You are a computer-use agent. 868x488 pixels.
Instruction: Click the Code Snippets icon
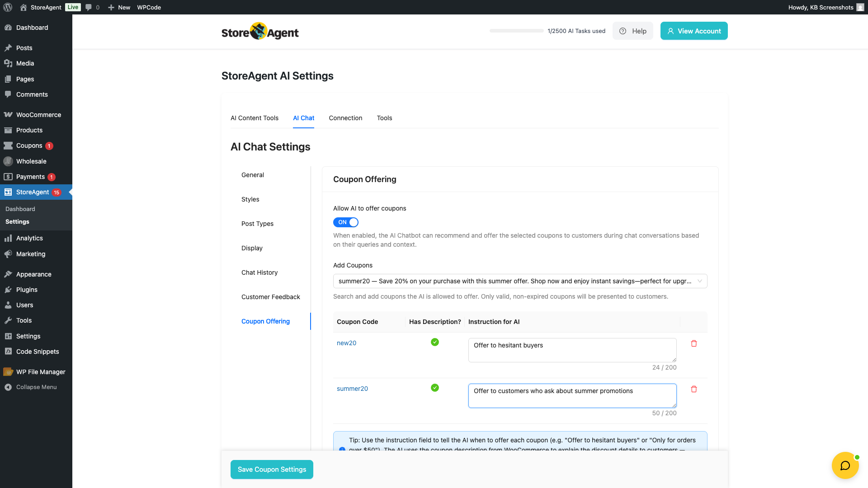(x=8, y=352)
